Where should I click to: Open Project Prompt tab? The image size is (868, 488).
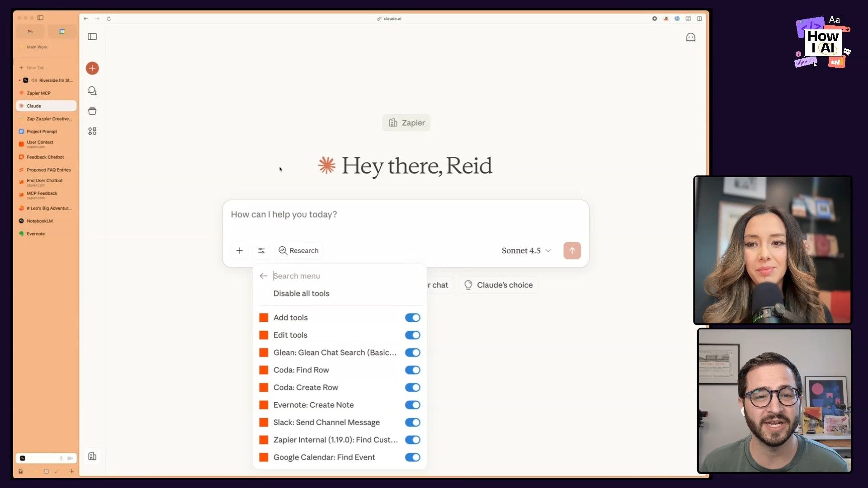click(46, 131)
